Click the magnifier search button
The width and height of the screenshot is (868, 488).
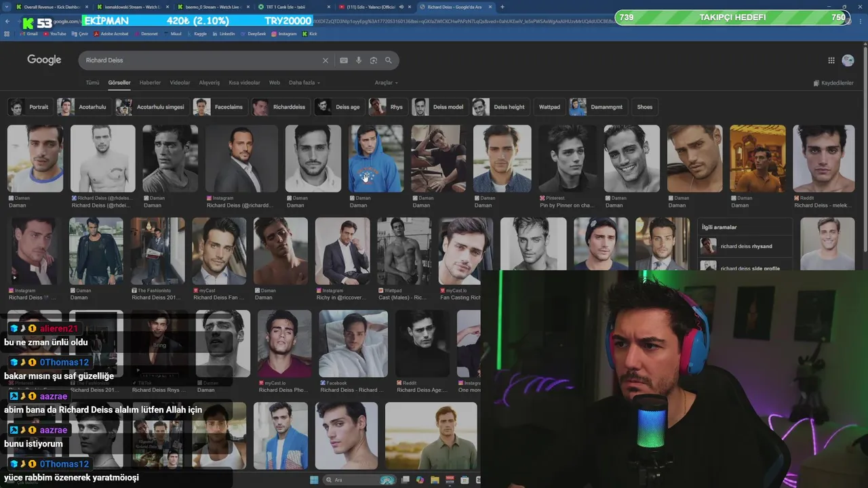[x=389, y=60]
